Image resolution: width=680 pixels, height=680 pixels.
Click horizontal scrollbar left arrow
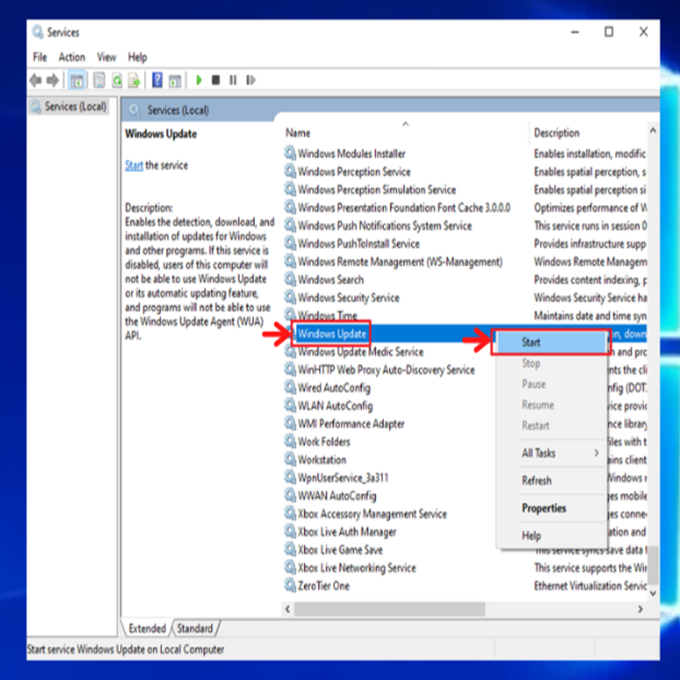pos(288,609)
